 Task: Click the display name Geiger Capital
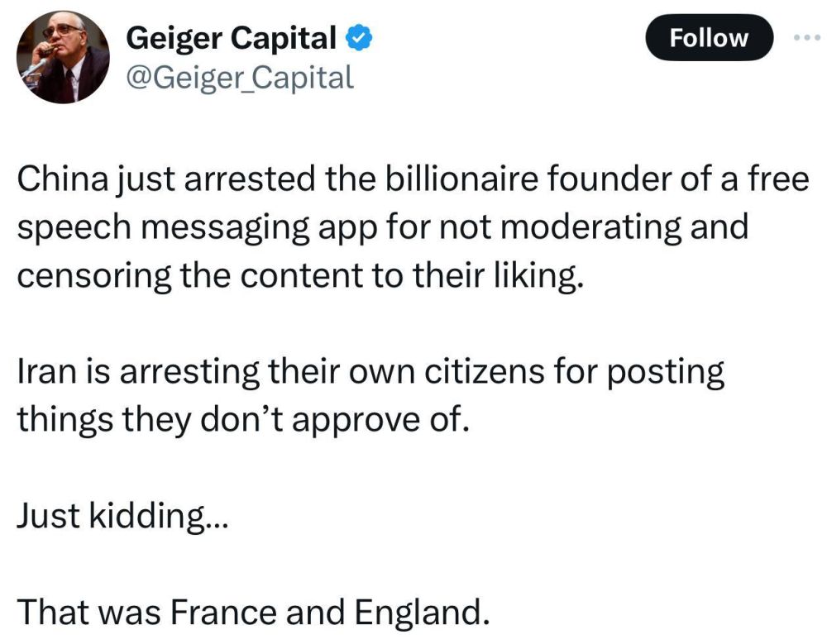coord(232,36)
